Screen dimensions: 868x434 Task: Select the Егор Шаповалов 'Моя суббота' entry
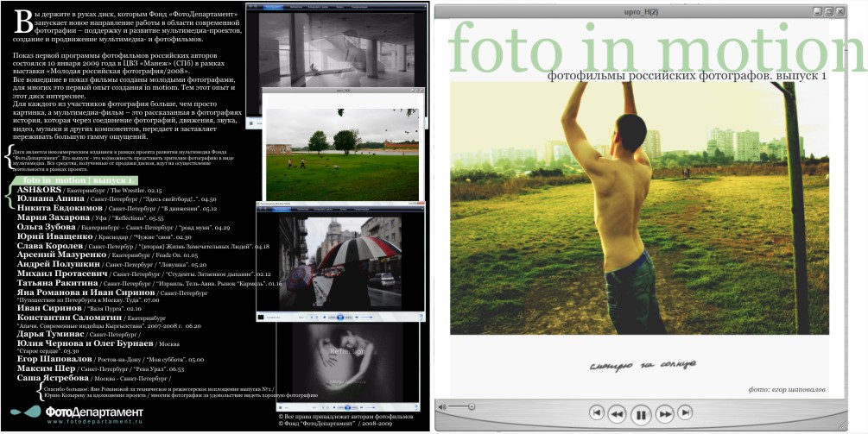tap(111, 359)
